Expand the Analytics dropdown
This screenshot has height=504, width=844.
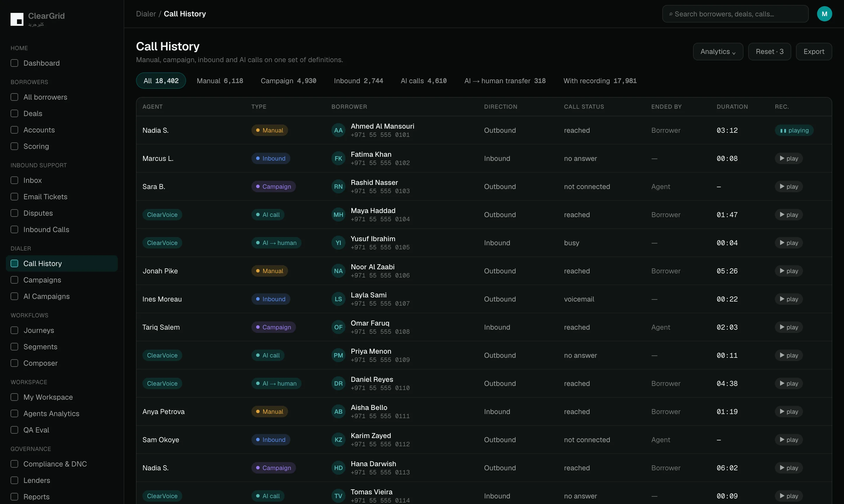point(718,52)
